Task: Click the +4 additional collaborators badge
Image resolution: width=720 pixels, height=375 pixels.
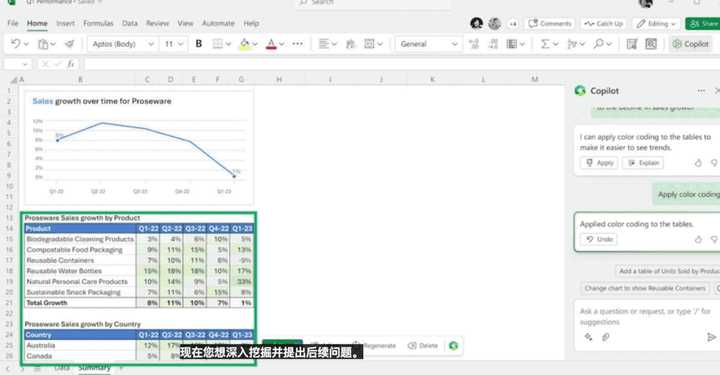Action: [513, 23]
